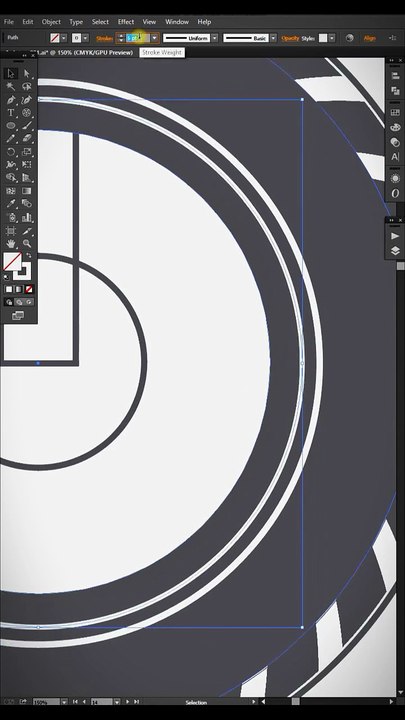
Task: Select the Scale tool
Action: (x=27, y=152)
